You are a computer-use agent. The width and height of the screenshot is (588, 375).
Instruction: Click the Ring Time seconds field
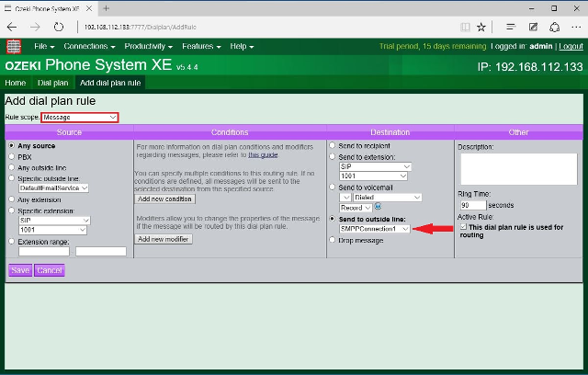[x=473, y=205]
